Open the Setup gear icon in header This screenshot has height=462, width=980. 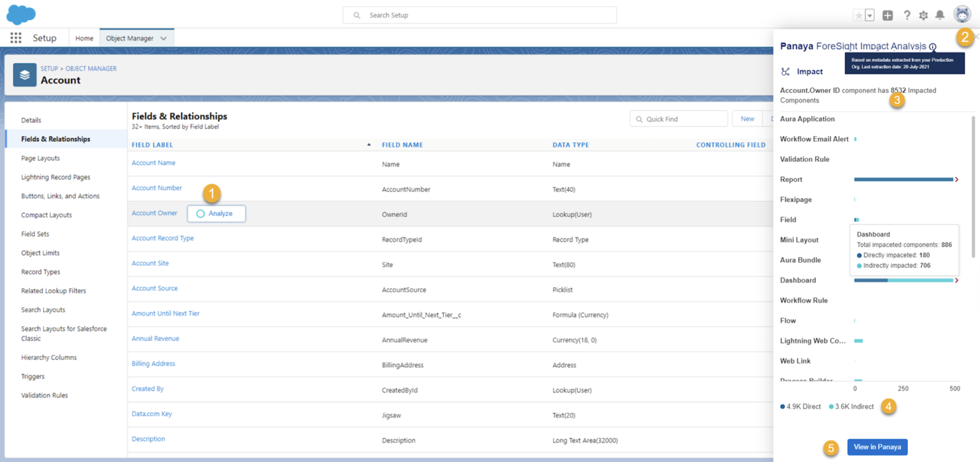[x=924, y=15]
